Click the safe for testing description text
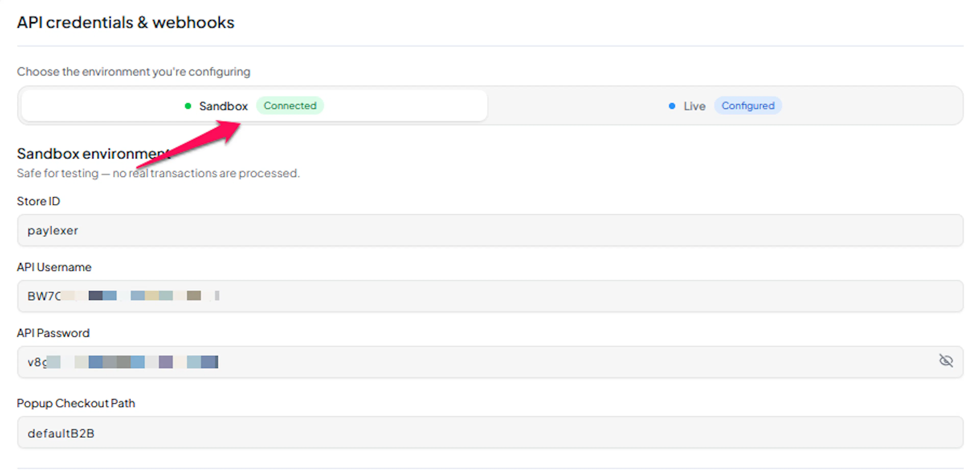This screenshot has width=980, height=470. tap(158, 174)
